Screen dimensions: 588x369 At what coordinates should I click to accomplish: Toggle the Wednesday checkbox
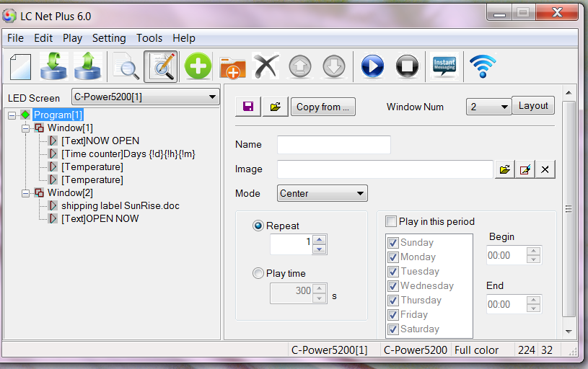coord(393,286)
